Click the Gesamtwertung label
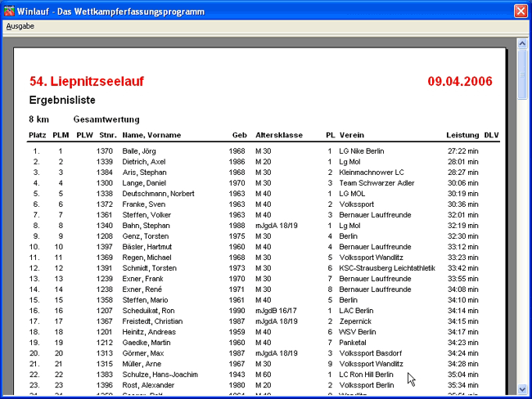 [x=106, y=119]
